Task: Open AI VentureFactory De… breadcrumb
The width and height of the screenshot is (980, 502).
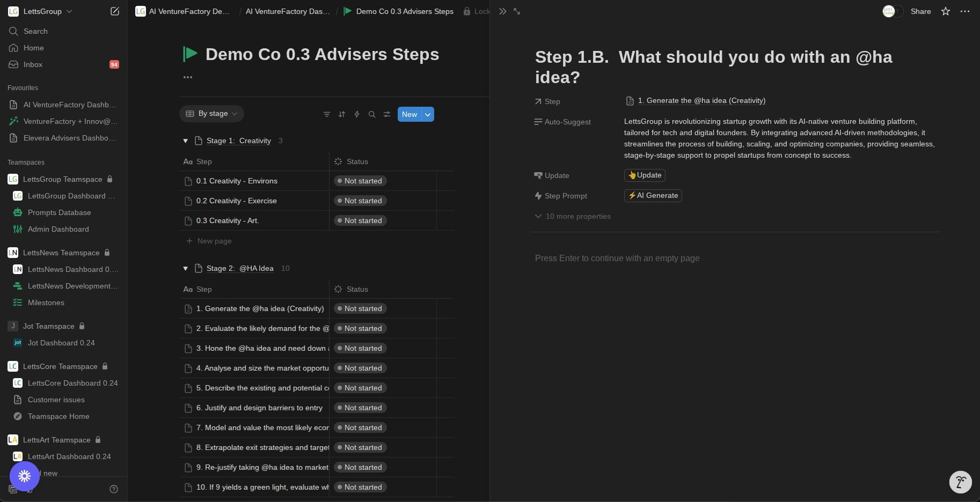Action: (x=183, y=11)
